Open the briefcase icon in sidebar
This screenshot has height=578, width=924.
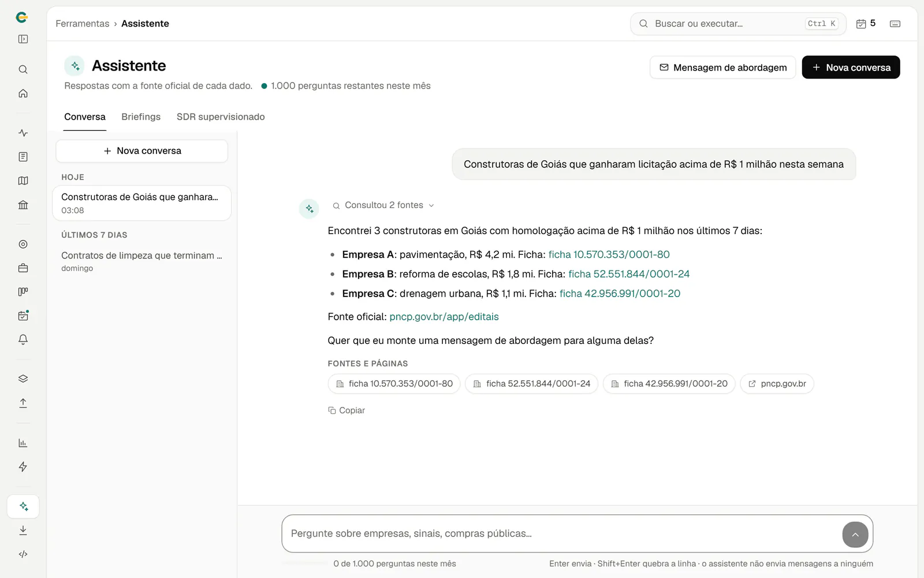pos(23,268)
